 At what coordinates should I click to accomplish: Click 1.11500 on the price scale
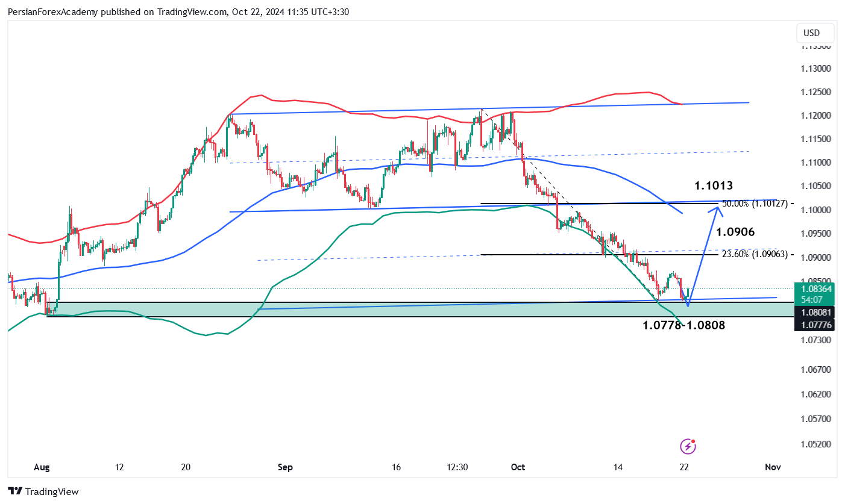tap(817, 139)
